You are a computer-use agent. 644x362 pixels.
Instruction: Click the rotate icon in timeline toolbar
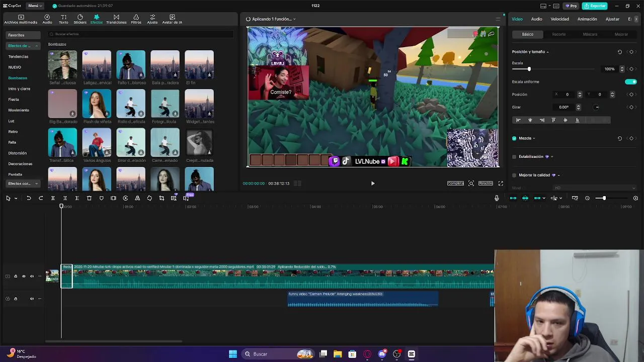click(149, 198)
